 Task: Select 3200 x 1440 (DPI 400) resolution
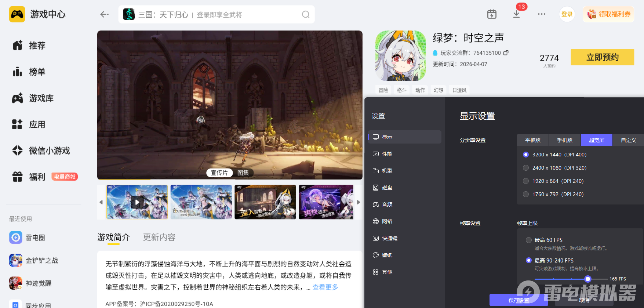(526, 155)
